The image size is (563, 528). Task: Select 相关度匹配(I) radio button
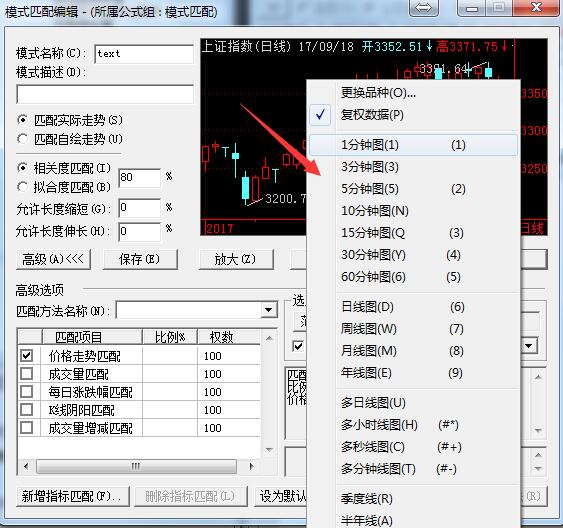tap(22, 168)
